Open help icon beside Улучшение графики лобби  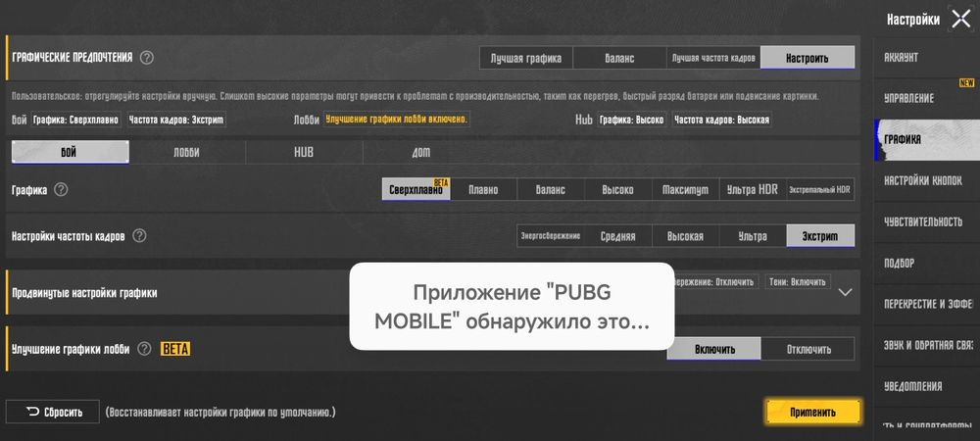click(x=144, y=349)
